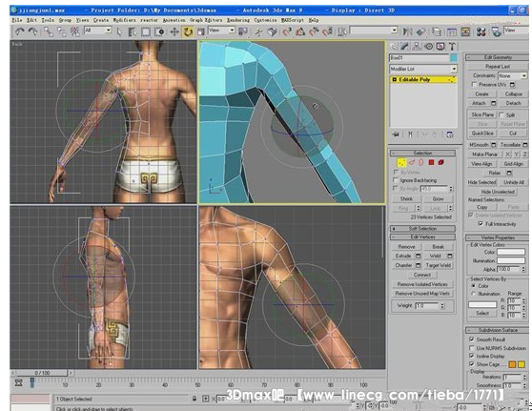Click the Mirror tool icon

coord(407,31)
